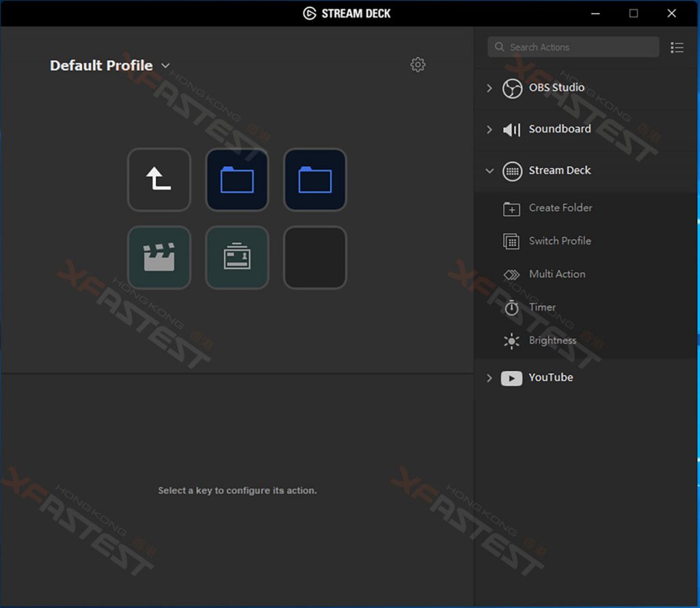The width and height of the screenshot is (700, 608).
Task: Expand the OBS Studio category
Action: 489,88
